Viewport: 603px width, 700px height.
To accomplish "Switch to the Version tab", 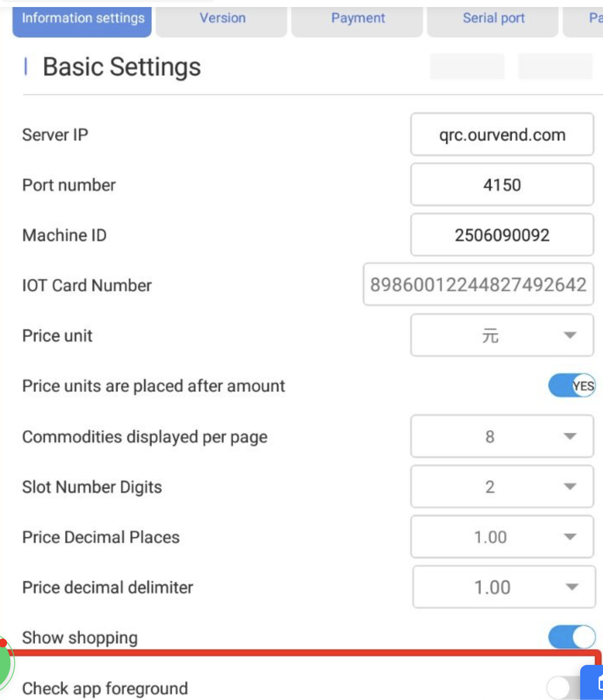I will tap(222, 19).
